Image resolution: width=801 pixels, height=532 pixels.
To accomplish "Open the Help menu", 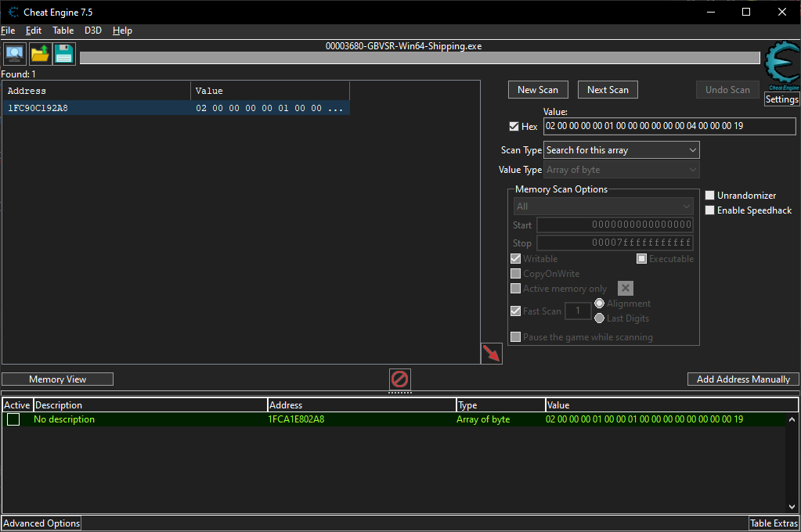I will coord(122,31).
